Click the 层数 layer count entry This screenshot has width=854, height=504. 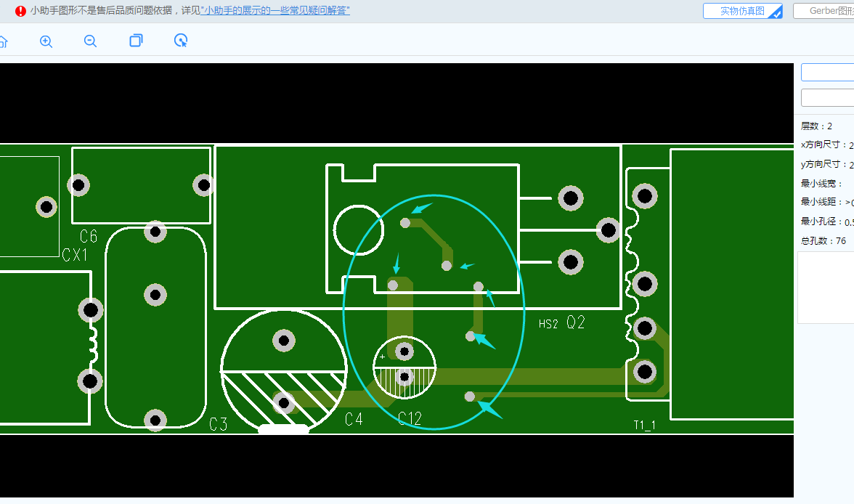(816, 126)
